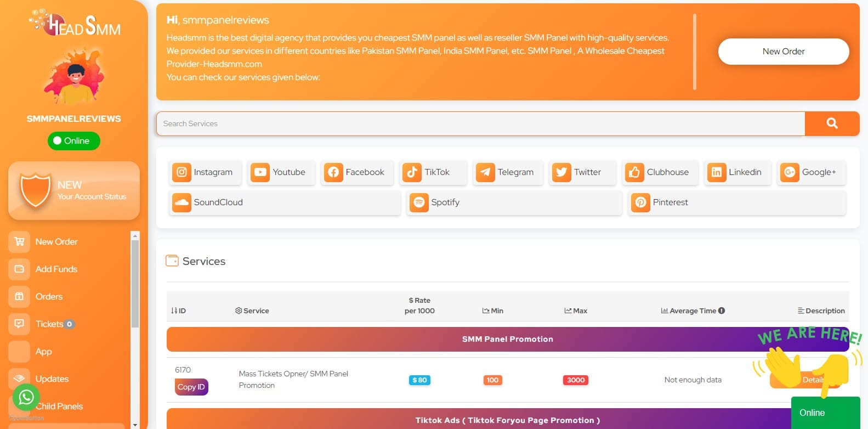Go to Orders sidebar menu item
The width and height of the screenshot is (868, 429).
click(49, 297)
